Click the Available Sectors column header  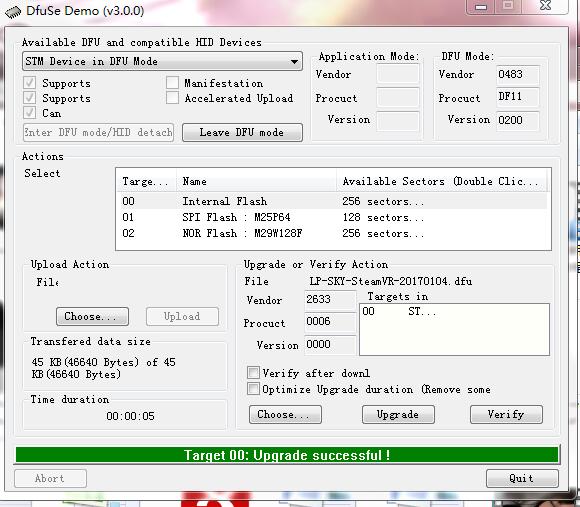tap(441, 181)
